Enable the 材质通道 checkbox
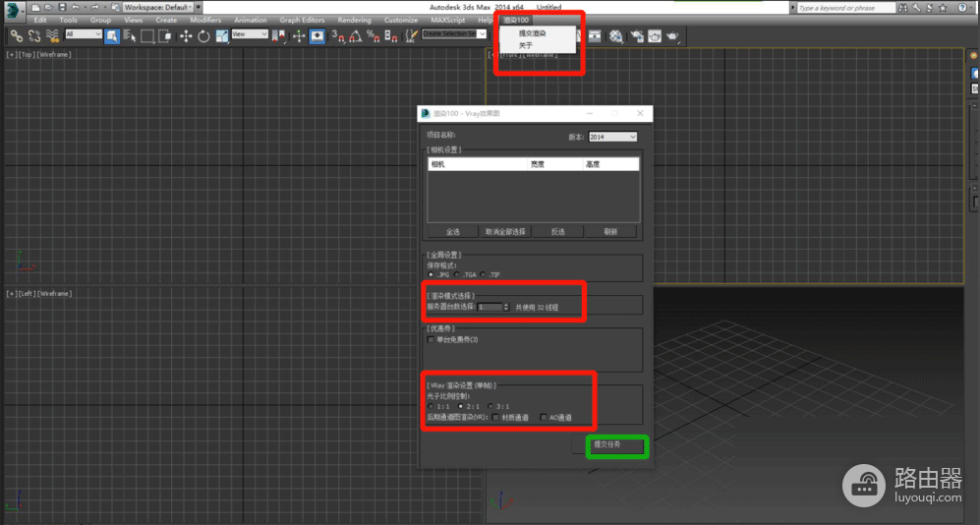 (495, 417)
